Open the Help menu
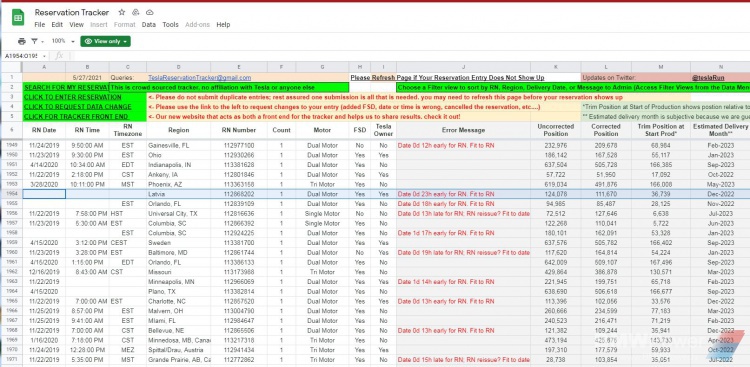 coord(223,24)
